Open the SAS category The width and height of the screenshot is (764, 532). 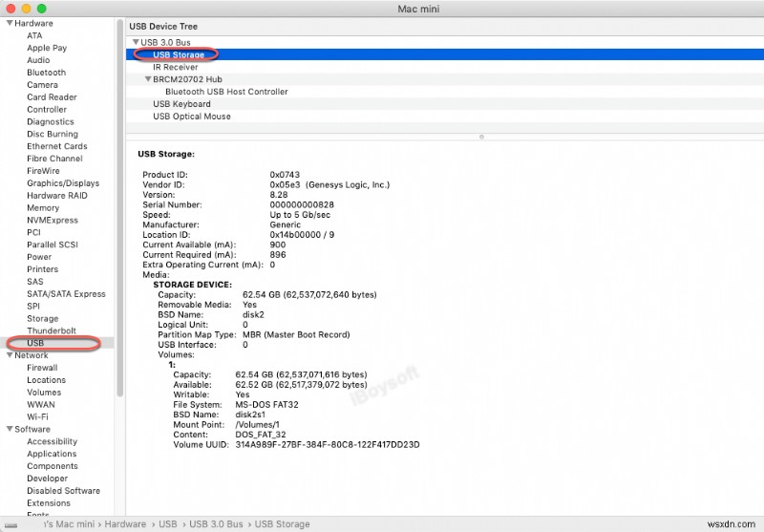point(35,281)
